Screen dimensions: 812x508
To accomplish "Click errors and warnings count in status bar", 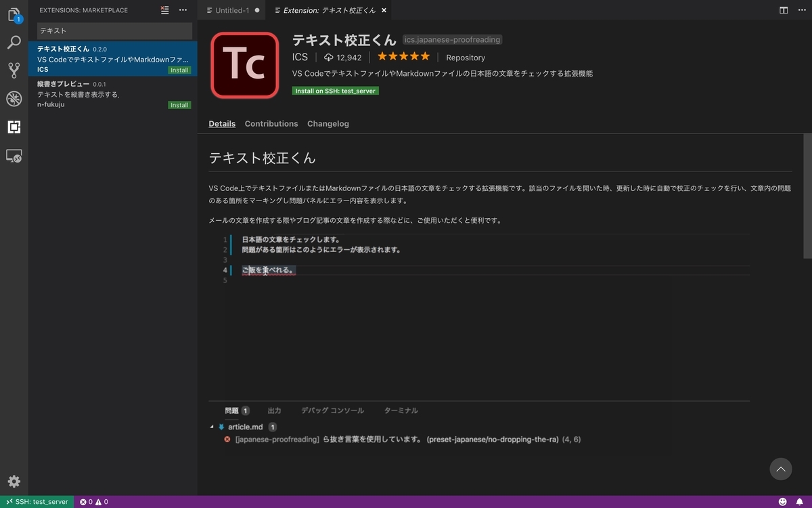I will click(94, 502).
